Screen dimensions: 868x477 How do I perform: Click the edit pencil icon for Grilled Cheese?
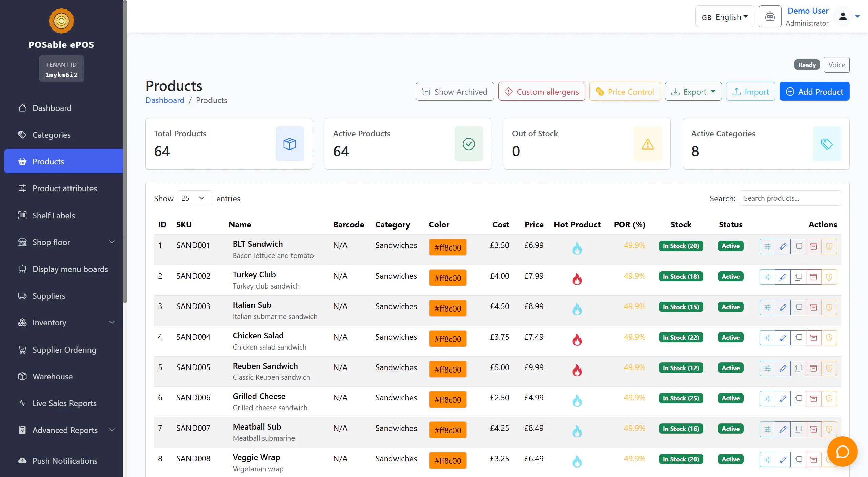(783, 399)
